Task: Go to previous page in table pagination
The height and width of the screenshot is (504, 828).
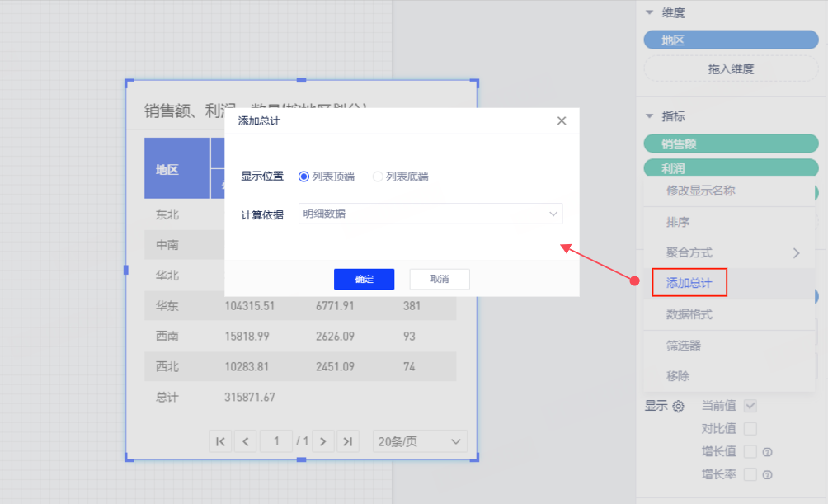Action: 245,441
